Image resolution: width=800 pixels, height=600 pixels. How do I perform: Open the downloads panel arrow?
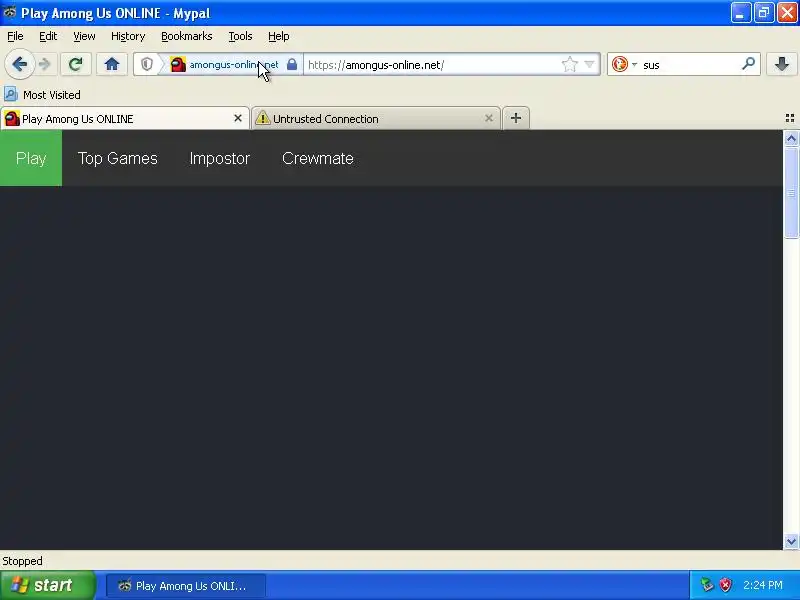point(782,64)
